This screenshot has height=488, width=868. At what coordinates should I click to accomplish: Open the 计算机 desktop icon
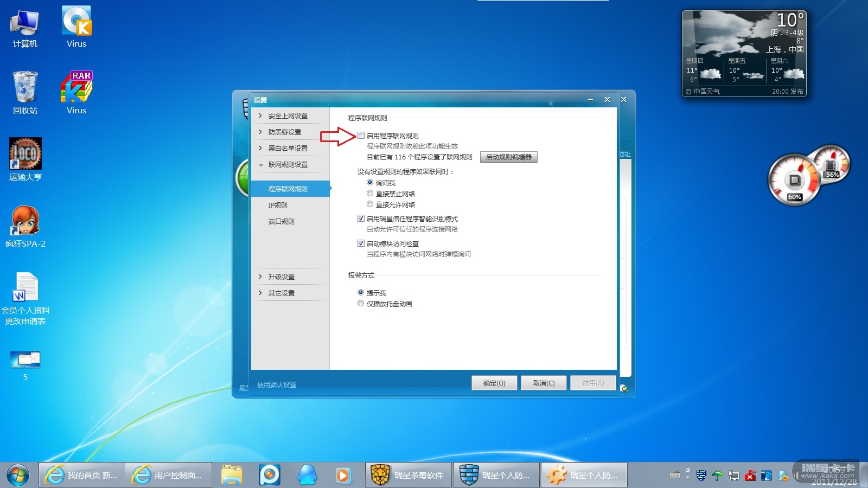pos(25,28)
